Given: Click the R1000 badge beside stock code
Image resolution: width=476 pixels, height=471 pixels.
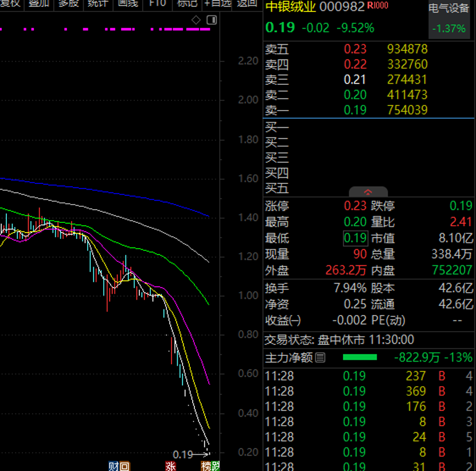Looking at the screenshot, I should [x=377, y=6].
